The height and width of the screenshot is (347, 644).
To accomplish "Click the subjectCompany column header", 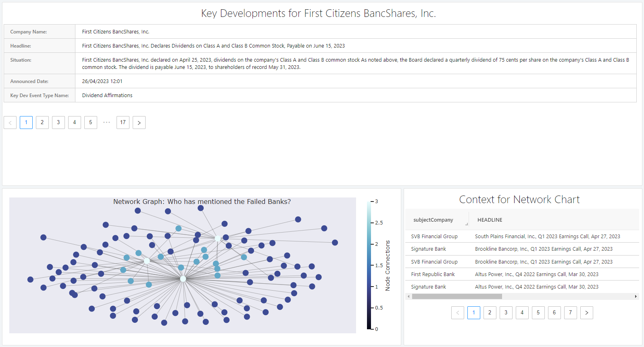I will click(433, 220).
